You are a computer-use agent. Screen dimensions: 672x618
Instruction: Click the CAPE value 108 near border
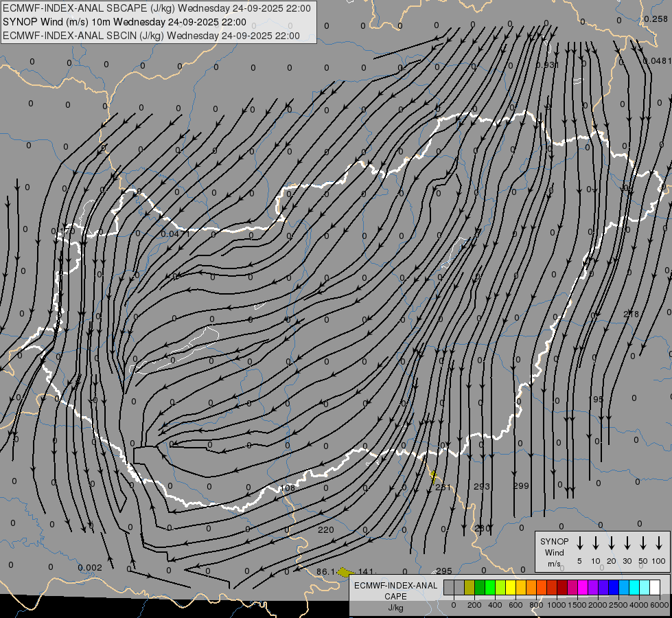[x=288, y=488]
